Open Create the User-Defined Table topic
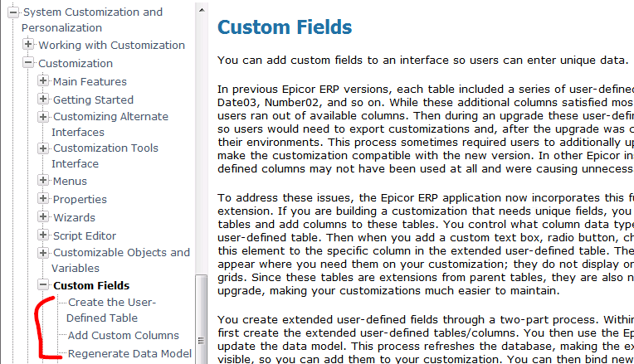This screenshot has height=364, width=634. (111, 310)
